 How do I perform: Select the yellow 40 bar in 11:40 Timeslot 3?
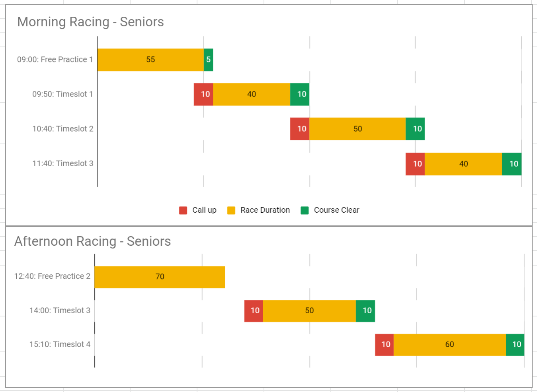[x=463, y=164]
